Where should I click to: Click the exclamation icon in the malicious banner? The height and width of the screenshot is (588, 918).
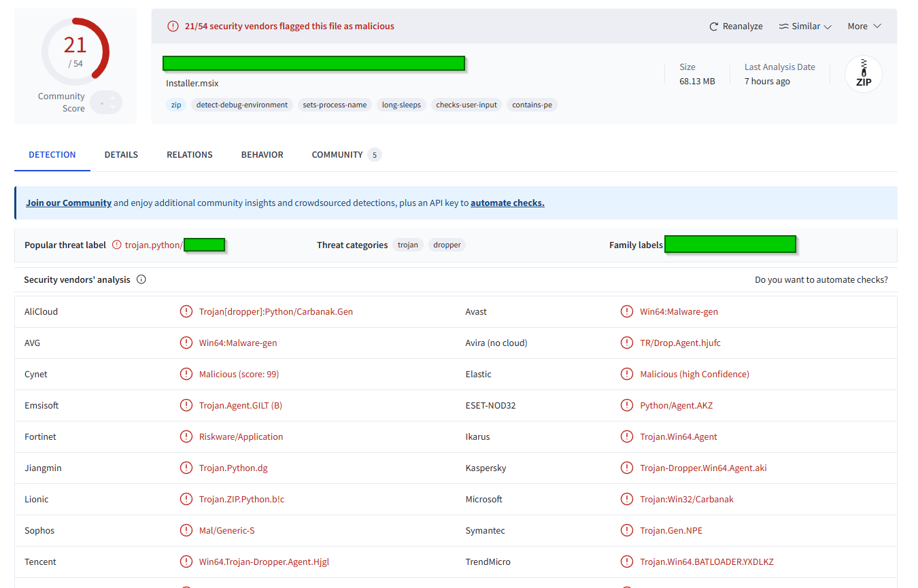point(172,26)
